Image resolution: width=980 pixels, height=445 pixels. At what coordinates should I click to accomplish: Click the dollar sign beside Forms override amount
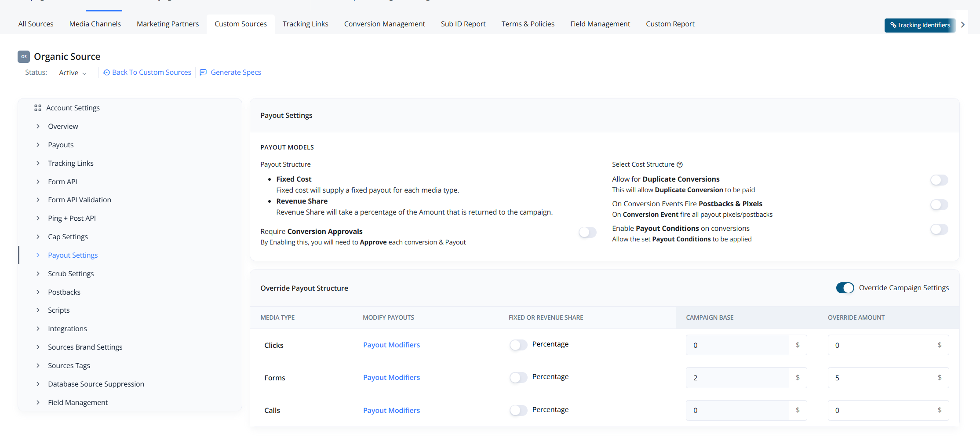[x=940, y=378]
